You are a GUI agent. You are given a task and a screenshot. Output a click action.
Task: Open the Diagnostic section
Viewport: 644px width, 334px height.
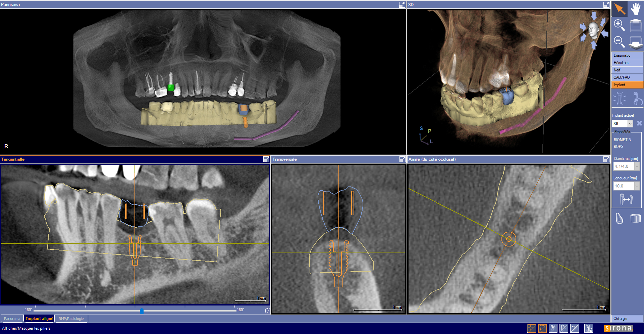click(627, 55)
